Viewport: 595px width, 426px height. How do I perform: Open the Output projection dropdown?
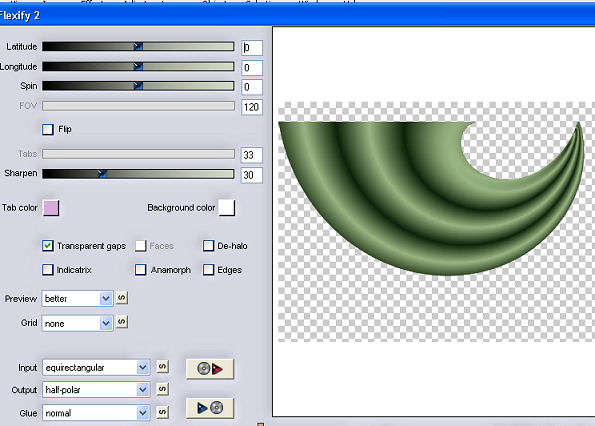point(96,390)
